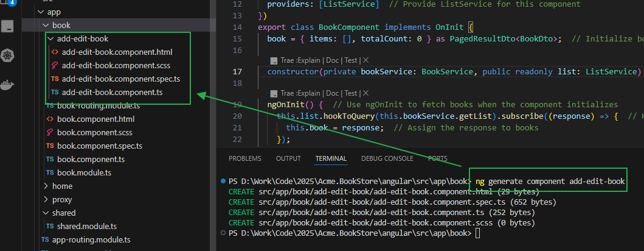Image resolution: width=644 pixels, height=251 pixels.
Task: Switch to the OUTPUT tab
Action: click(x=288, y=158)
